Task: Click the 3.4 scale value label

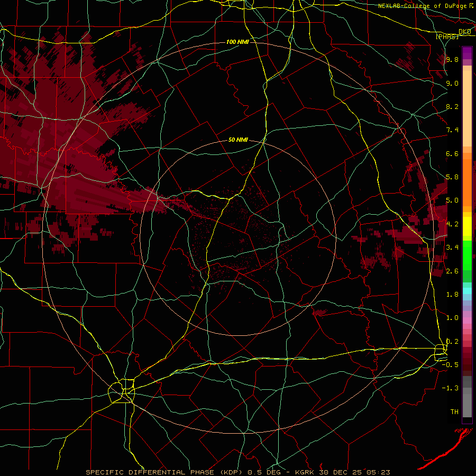Action: tap(452, 248)
